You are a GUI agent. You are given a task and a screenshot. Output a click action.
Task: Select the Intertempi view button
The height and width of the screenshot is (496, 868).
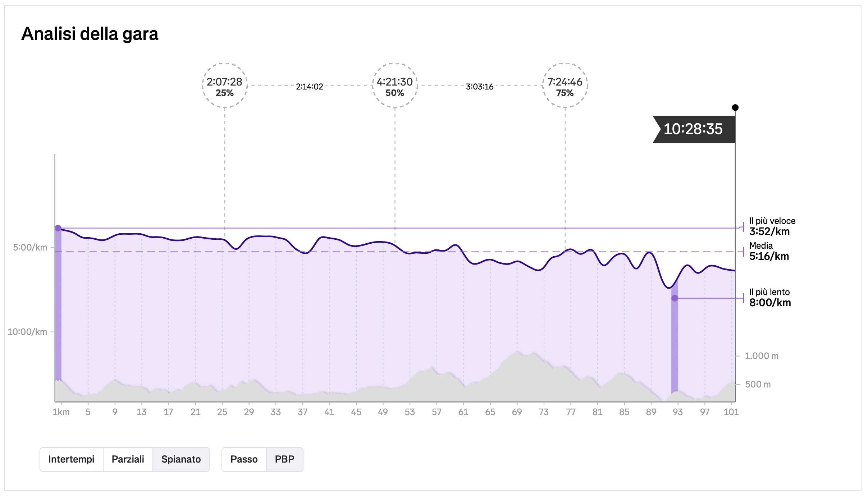click(x=71, y=459)
